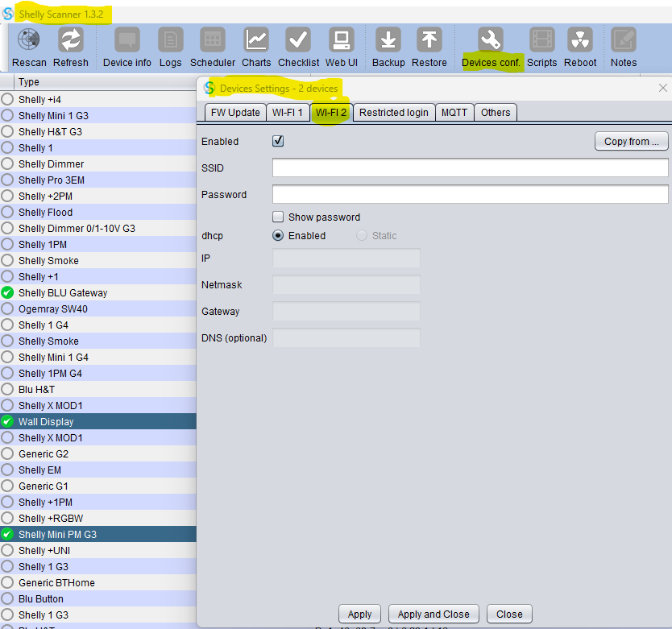Launch the Web UI icon
Screen dimensions: 672x629
click(342, 39)
